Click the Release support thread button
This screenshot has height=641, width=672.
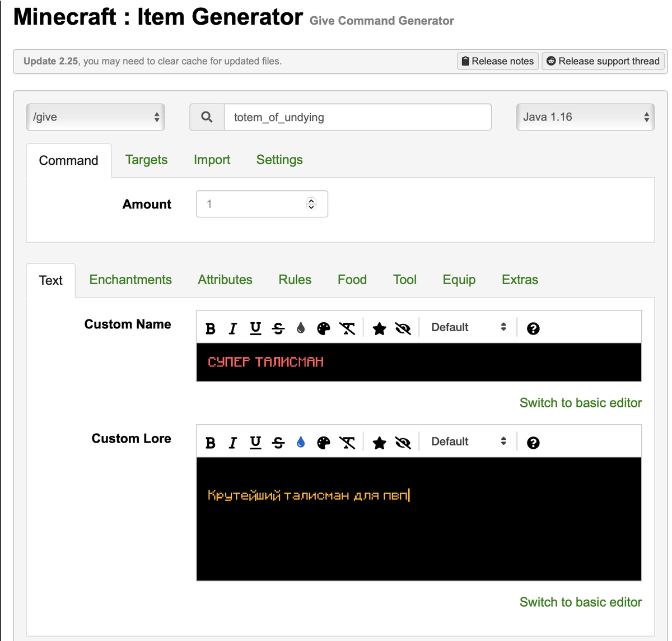pos(603,61)
